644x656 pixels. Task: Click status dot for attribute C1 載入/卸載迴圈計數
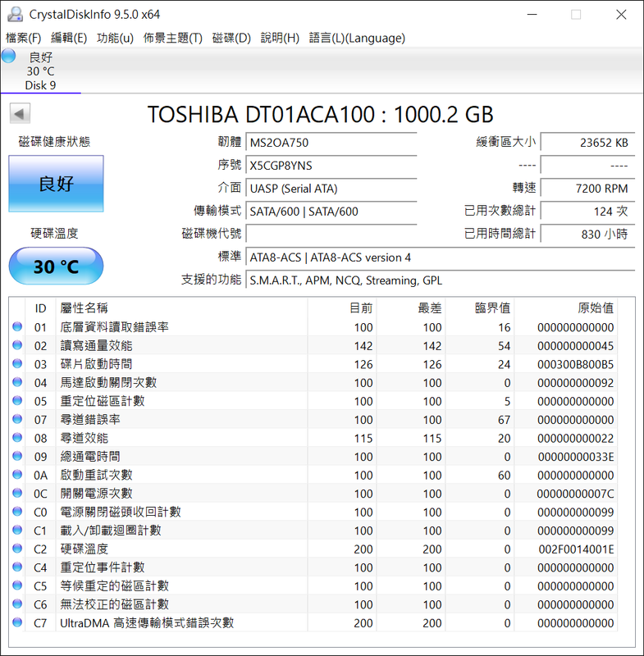17,530
